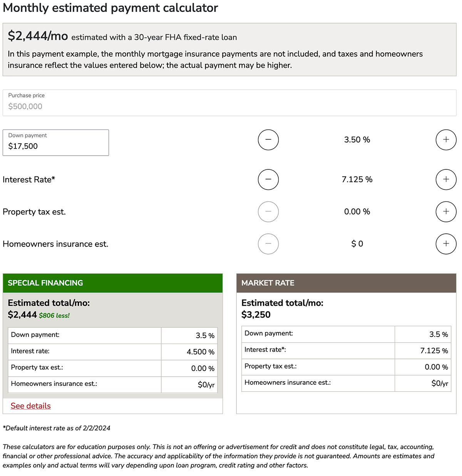Click the 3.50 % down payment value
Viewport: 462px width, 476px height.
[x=357, y=140]
